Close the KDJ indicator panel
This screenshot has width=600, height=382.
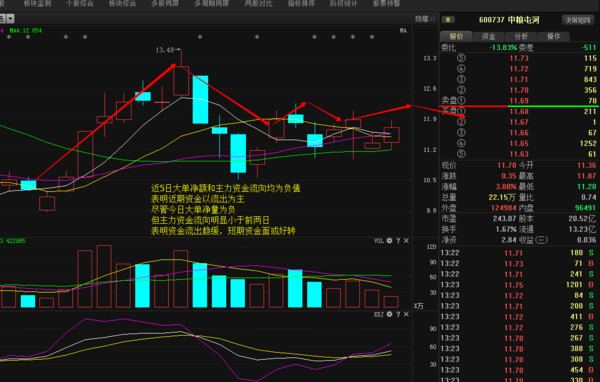[x=406, y=314]
